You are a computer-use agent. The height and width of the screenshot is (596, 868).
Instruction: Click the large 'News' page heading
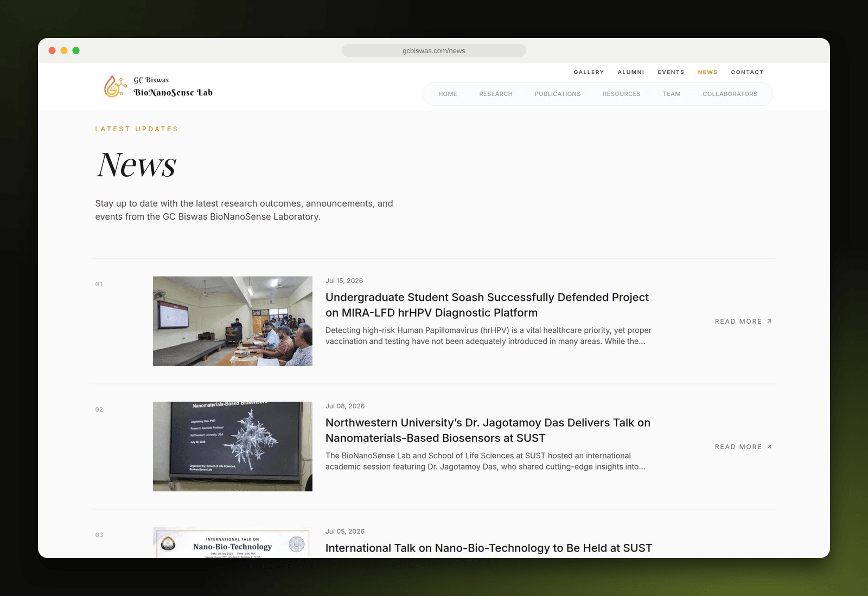[137, 164]
